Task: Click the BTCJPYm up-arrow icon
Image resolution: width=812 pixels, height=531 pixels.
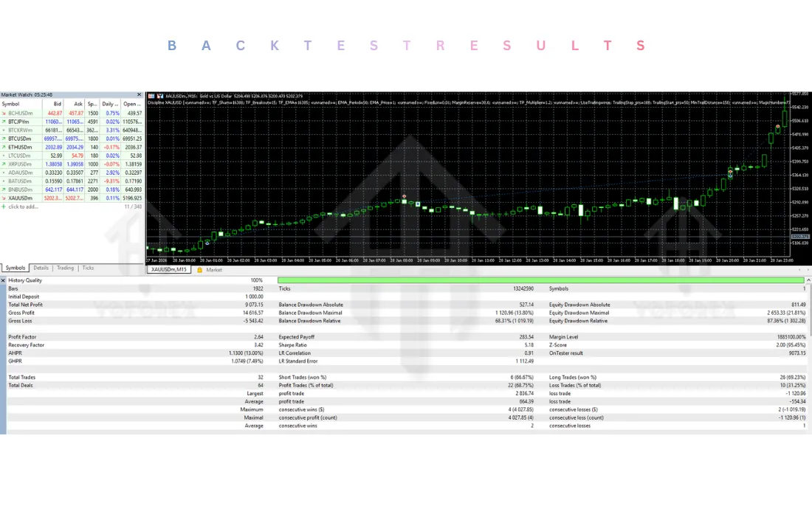Action: pos(4,122)
